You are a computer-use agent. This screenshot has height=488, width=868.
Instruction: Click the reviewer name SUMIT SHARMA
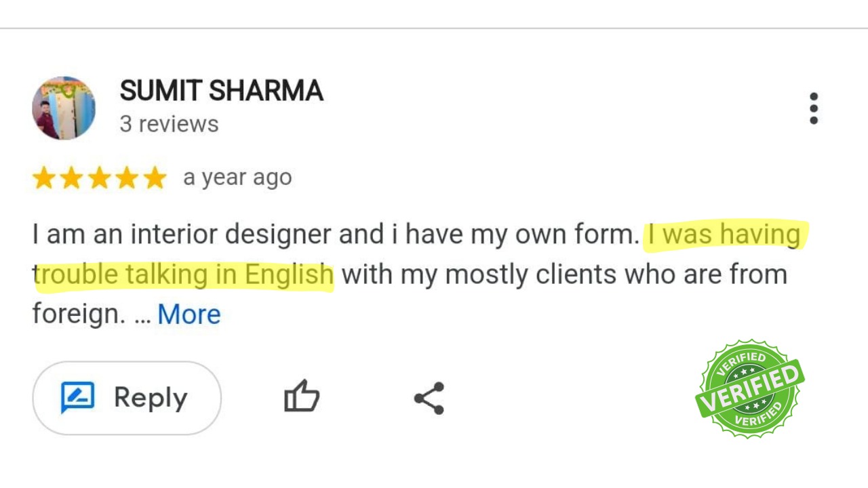tap(221, 91)
